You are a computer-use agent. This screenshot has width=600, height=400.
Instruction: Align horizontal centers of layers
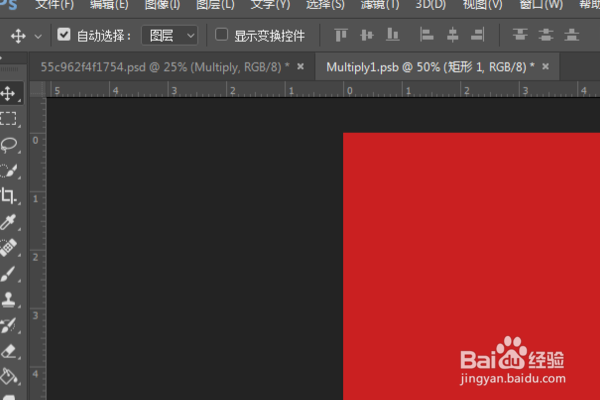(452, 35)
